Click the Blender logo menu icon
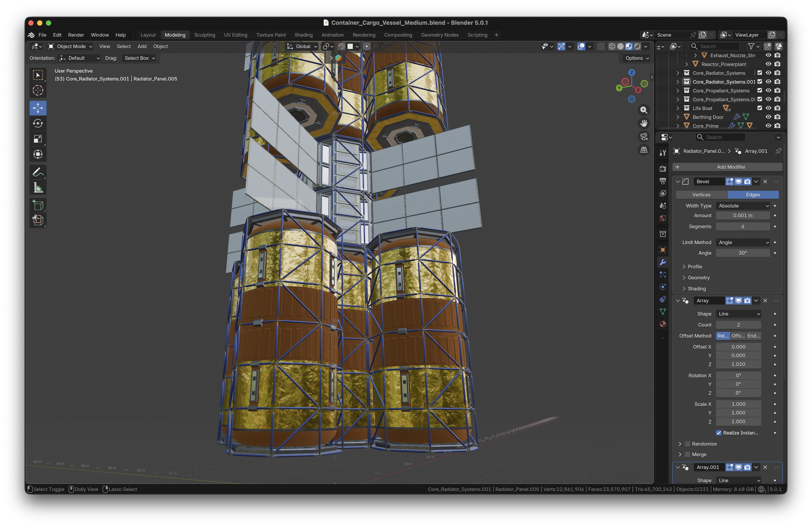 (31, 35)
